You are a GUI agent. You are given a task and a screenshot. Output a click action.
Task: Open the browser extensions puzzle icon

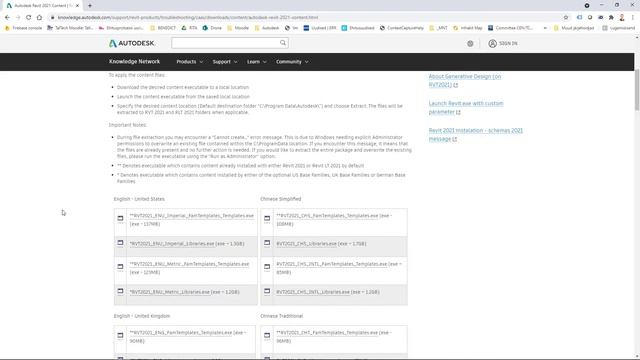[x=611, y=18]
